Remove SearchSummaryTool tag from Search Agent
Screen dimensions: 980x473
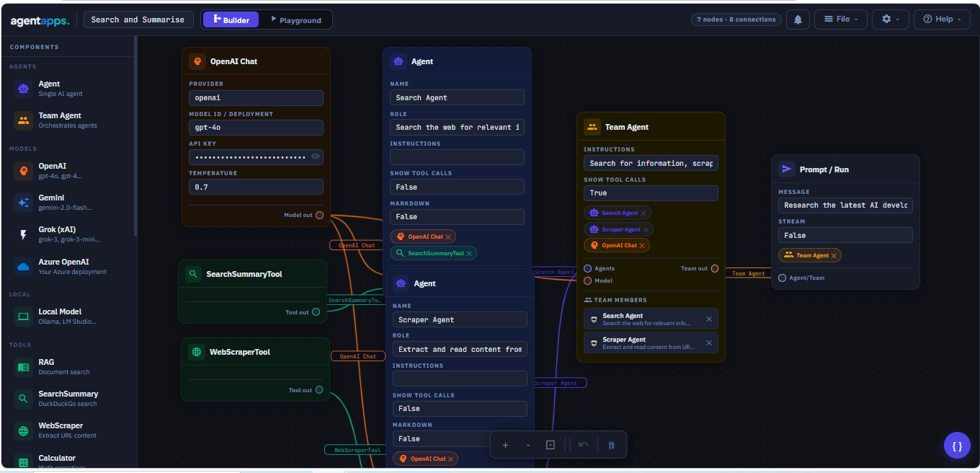point(469,253)
